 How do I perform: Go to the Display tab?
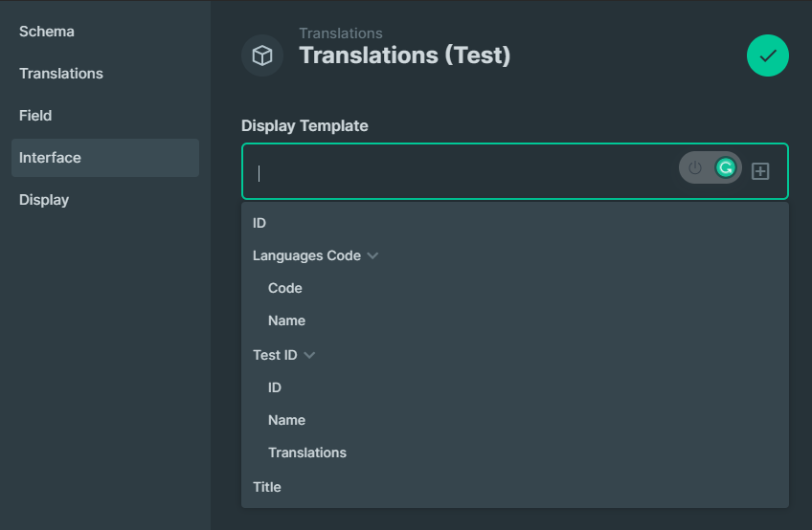click(44, 200)
